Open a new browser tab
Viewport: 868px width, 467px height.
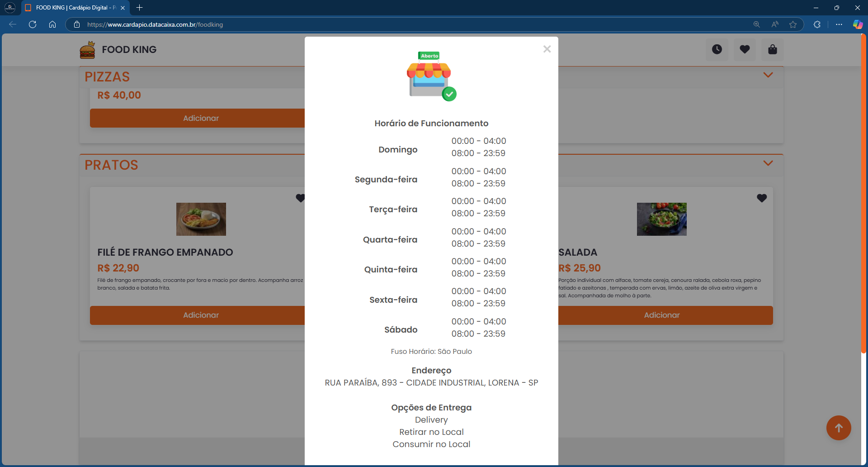coord(140,8)
